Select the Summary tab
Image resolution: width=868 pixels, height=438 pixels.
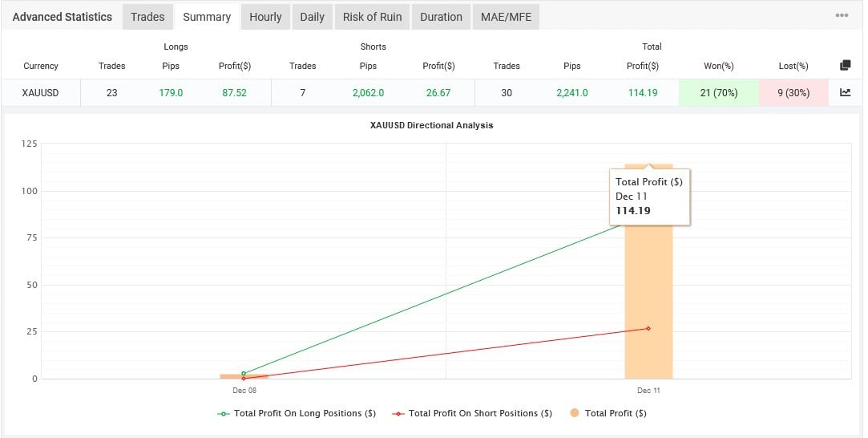[207, 17]
